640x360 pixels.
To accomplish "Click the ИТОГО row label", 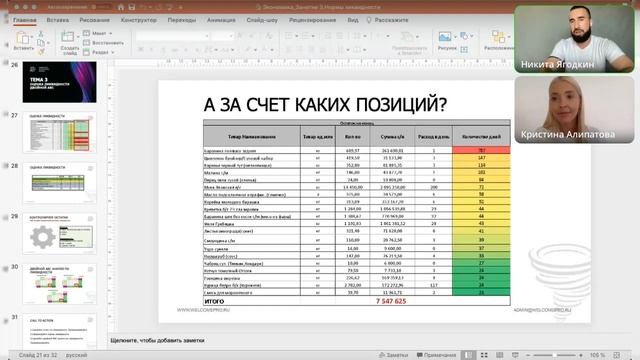I will point(214,301).
